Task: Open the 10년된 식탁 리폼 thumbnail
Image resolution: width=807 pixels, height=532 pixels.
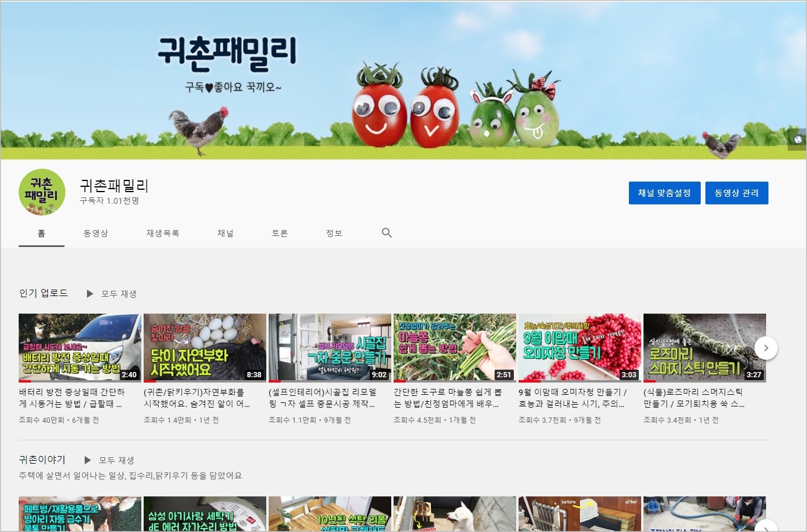Action: pyautogui.click(x=330, y=514)
